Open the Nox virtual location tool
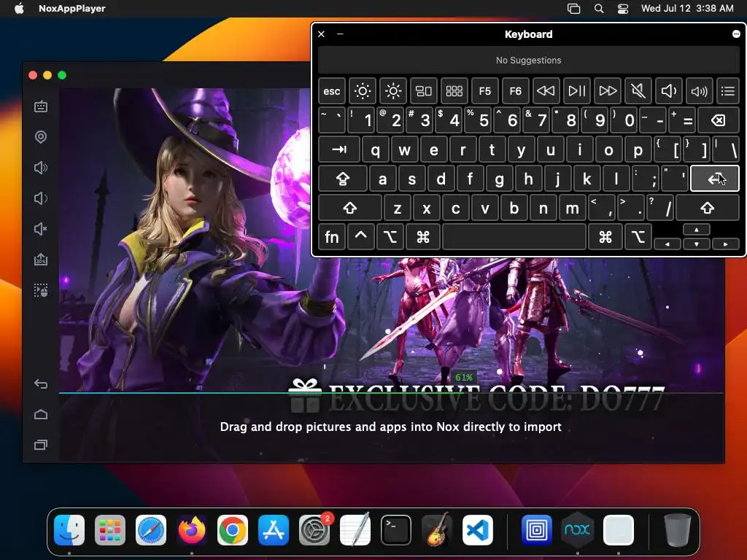Screen dimensions: 747x560 point(41,137)
